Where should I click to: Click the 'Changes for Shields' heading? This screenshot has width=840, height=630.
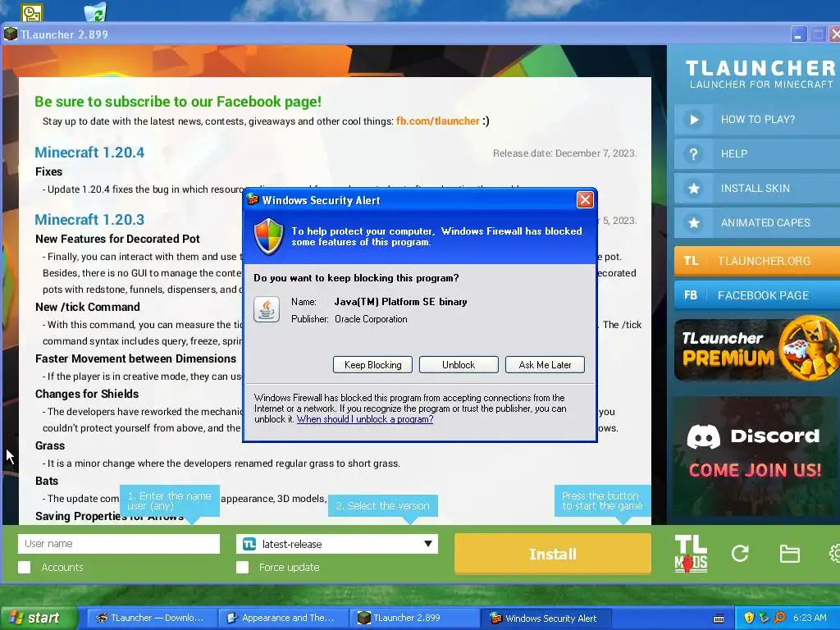(87, 394)
